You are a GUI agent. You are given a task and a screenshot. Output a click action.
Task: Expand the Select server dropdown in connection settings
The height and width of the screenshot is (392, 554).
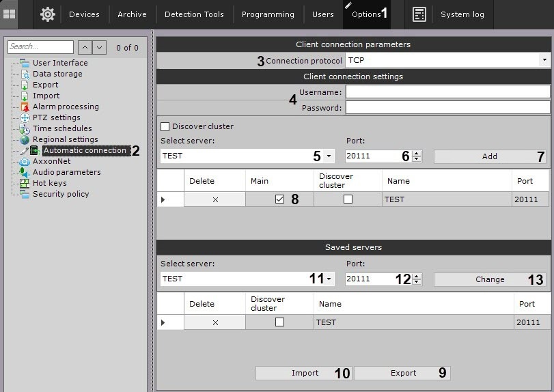[329, 156]
